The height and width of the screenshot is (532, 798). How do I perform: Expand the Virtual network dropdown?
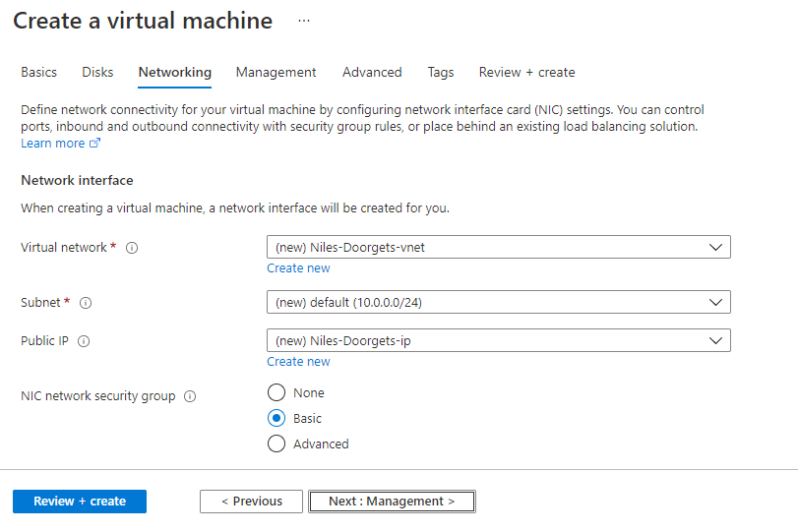click(498, 247)
